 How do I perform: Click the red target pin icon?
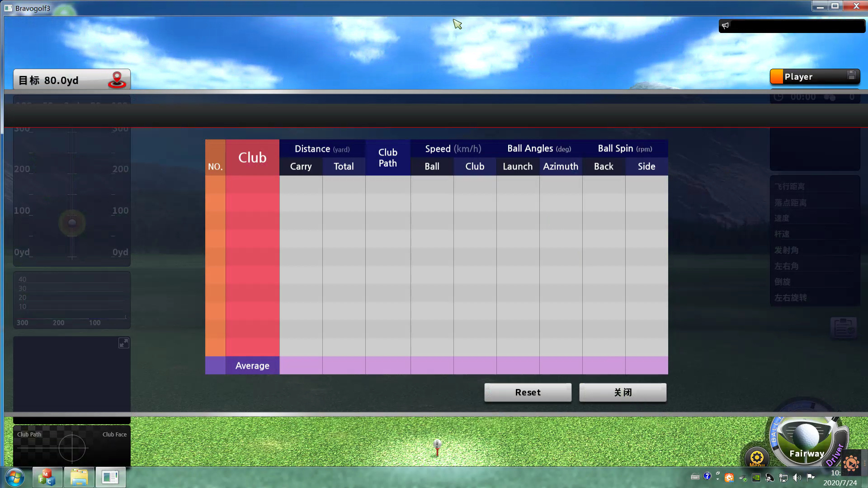117,80
